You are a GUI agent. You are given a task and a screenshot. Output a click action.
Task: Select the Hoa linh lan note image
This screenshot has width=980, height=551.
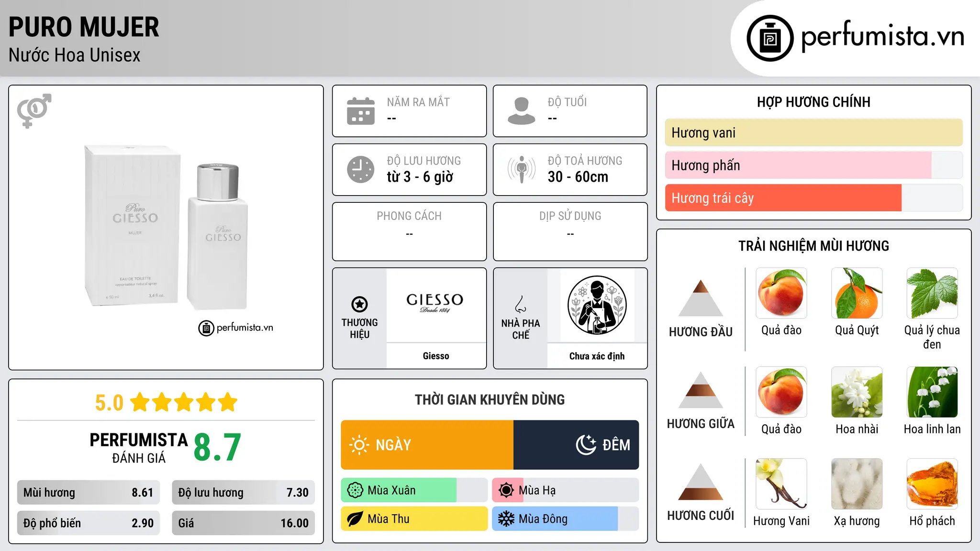932,392
